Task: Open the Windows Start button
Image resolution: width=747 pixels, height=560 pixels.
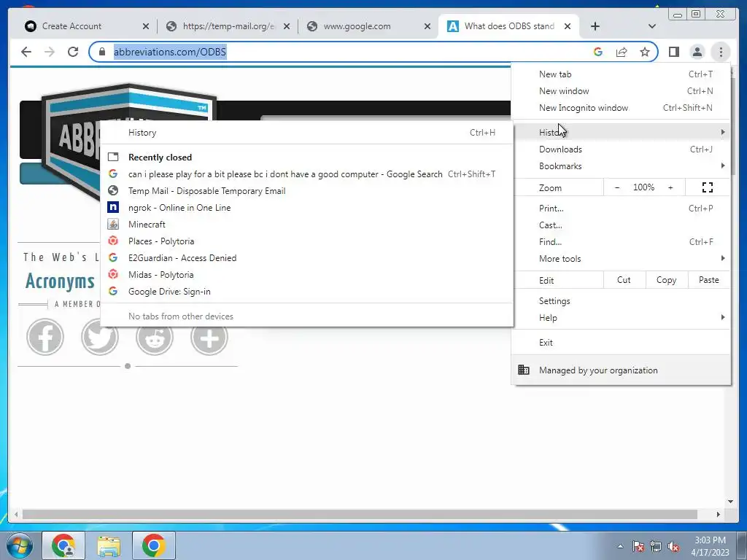Action: coord(19,545)
